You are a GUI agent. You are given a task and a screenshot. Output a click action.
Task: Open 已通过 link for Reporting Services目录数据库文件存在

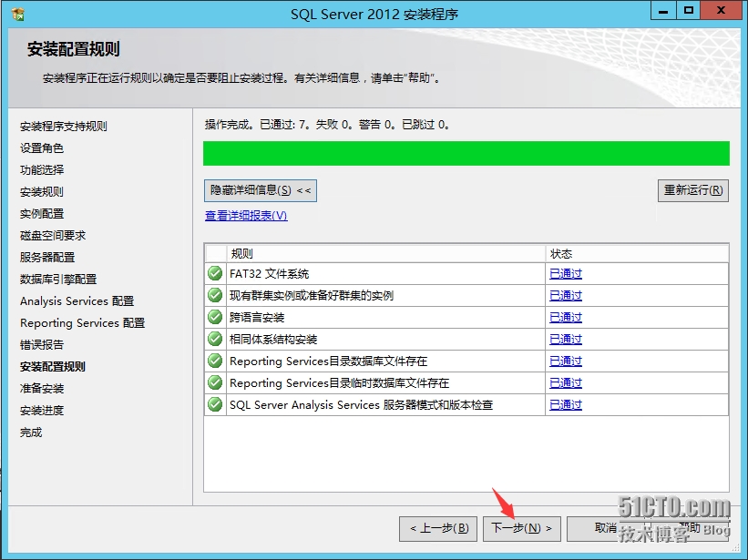click(x=566, y=361)
